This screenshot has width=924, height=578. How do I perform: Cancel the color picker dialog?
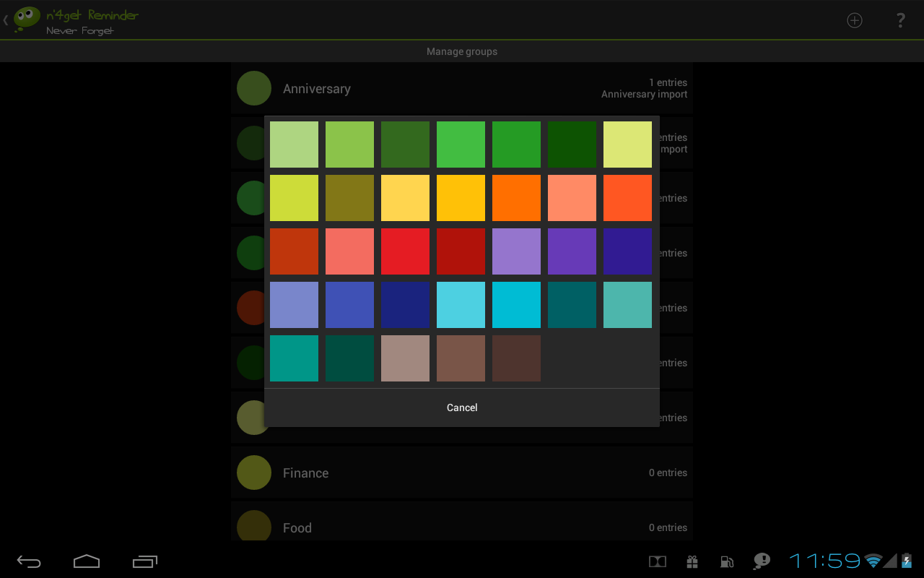[462, 407]
